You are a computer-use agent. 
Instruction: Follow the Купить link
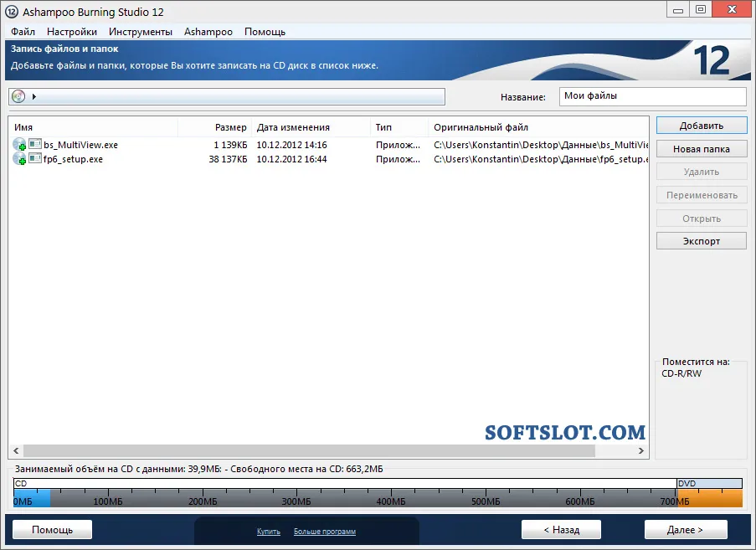click(x=269, y=532)
